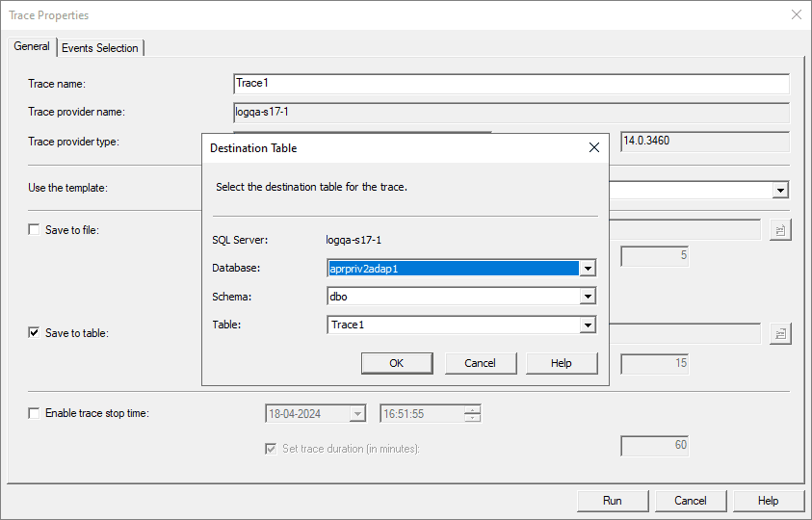
Task: Expand the Use the template dropdown
Action: [780, 190]
